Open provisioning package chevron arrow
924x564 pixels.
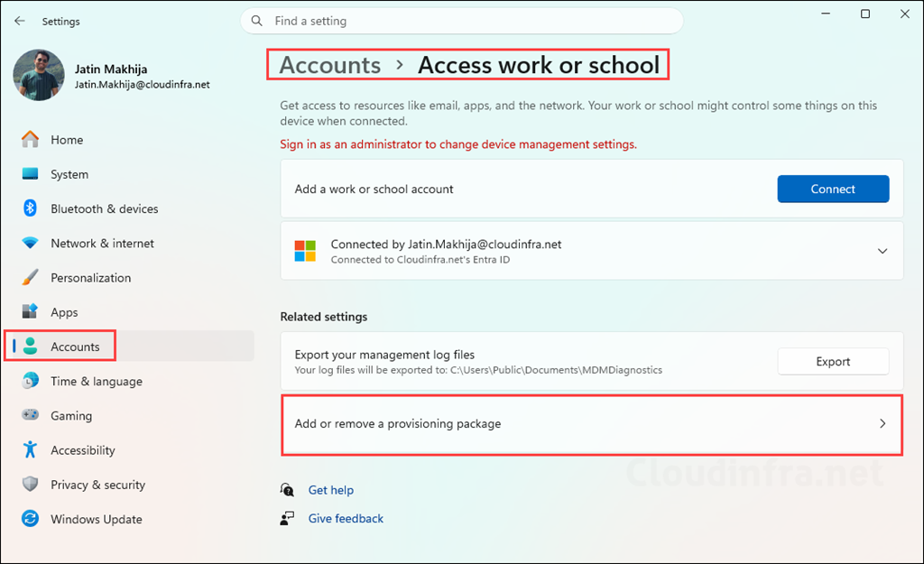pyautogui.click(x=882, y=423)
